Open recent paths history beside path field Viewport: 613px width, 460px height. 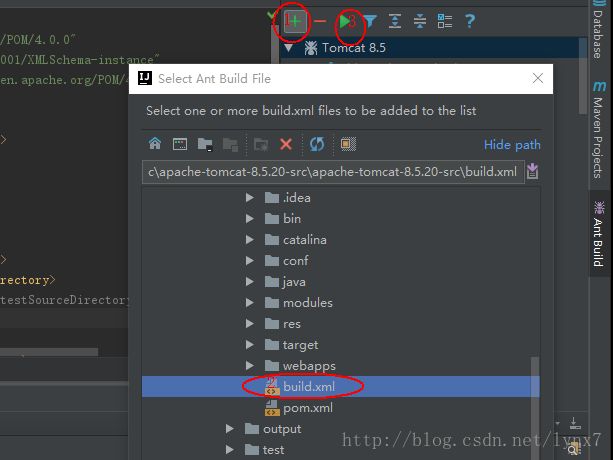[x=532, y=171]
